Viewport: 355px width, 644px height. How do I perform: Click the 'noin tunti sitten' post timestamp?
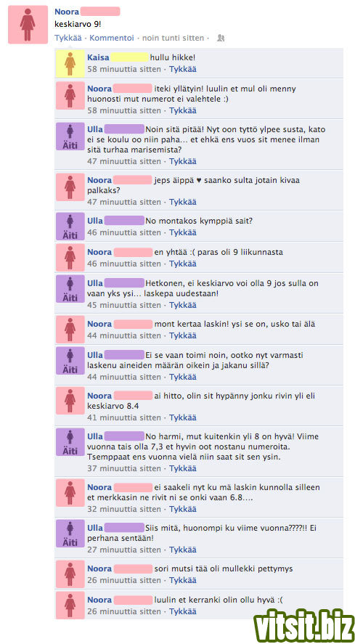(x=173, y=38)
